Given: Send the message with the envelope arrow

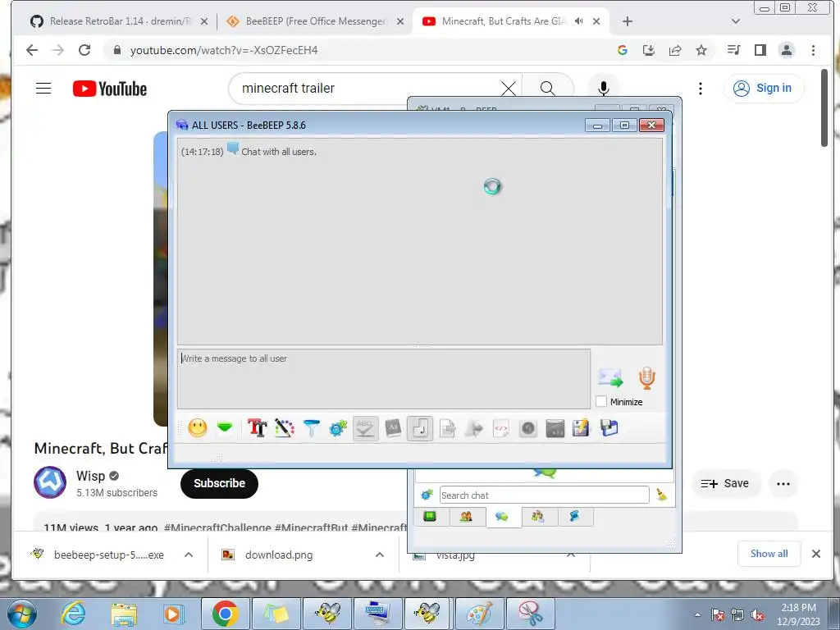Looking at the screenshot, I should 610,378.
